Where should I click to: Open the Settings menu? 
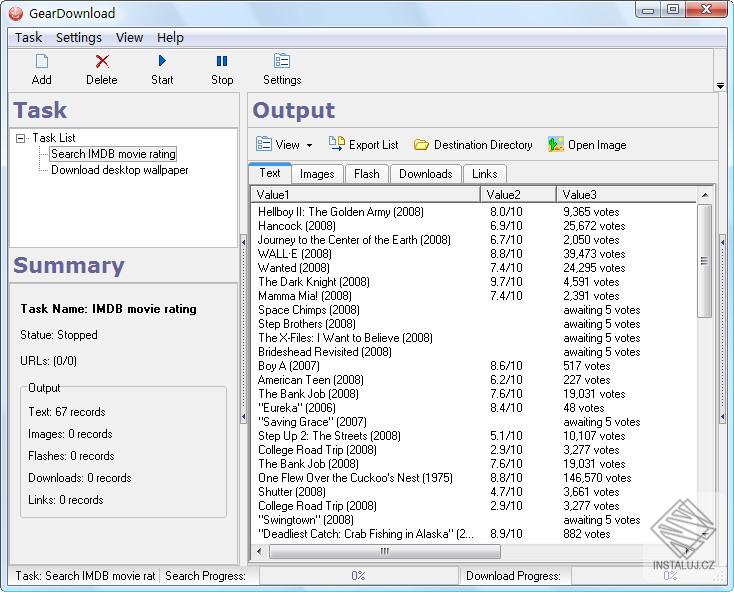[x=79, y=37]
